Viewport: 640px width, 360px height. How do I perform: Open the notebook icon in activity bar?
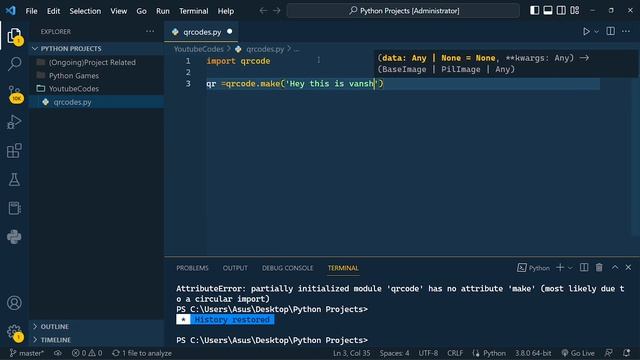click(14, 208)
